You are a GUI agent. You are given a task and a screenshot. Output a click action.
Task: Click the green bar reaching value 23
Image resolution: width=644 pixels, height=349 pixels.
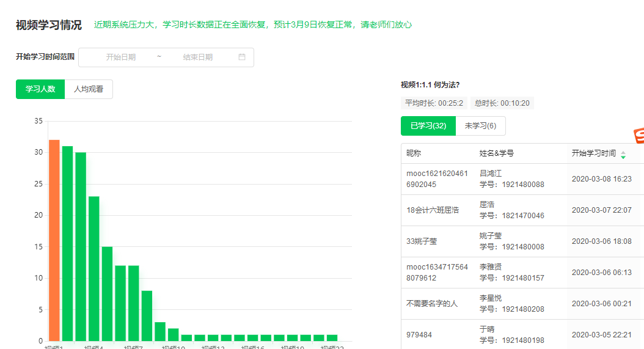93,268
